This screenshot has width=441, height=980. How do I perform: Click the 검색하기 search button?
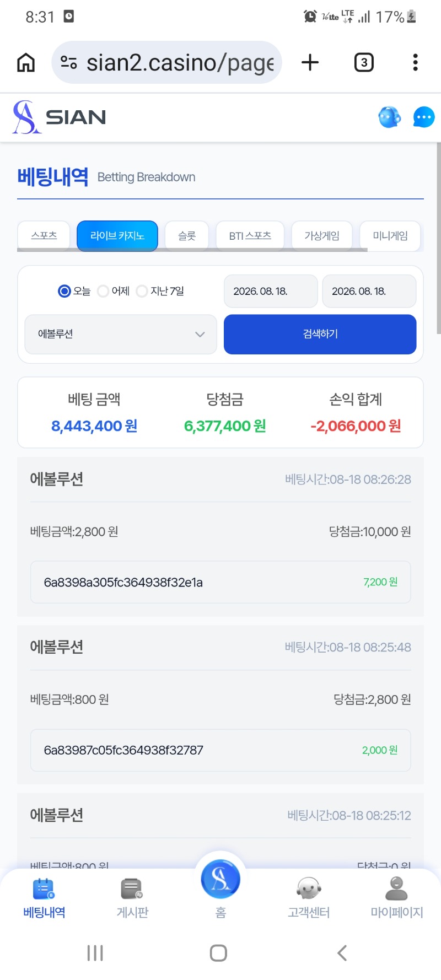click(x=320, y=334)
